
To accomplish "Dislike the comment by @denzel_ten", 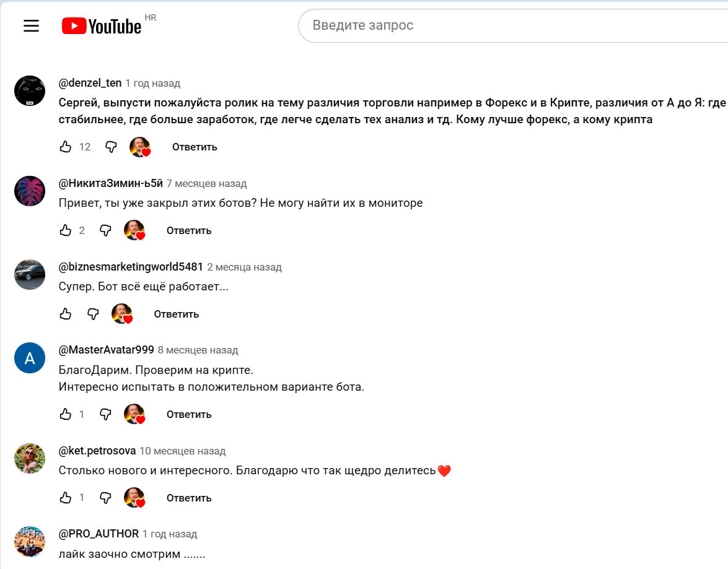I will pos(111,147).
